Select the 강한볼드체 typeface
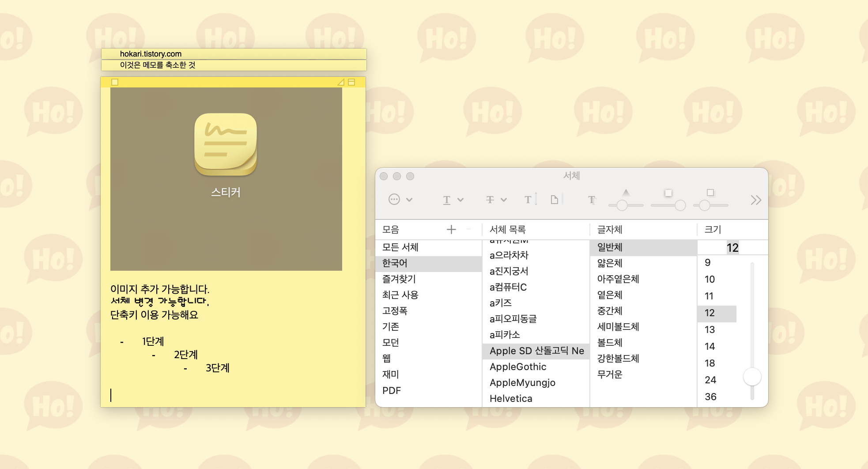868x469 pixels. 643,359
